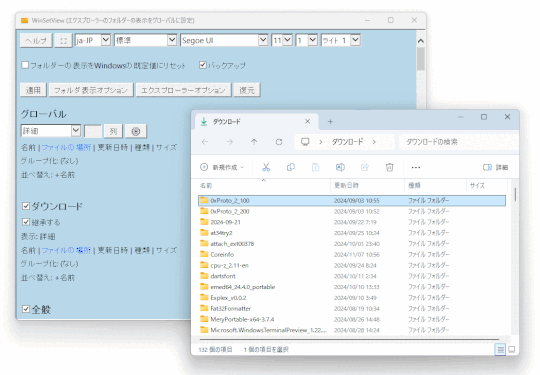Click the WinSetView title bar app icon

[x=24, y=20]
